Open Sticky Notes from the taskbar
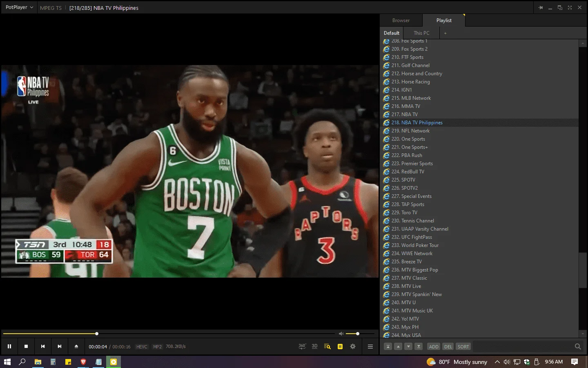 [x=68, y=362]
